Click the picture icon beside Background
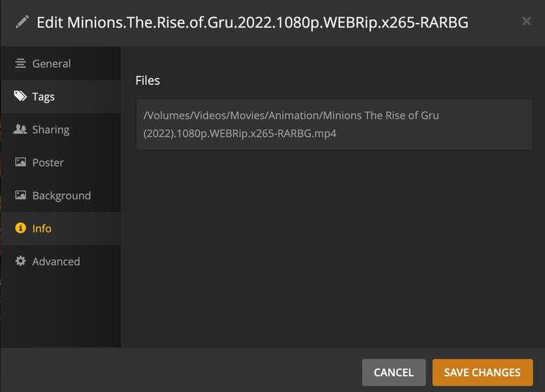The width and height of the screenshot is (545, 392). tap(20, 195)
